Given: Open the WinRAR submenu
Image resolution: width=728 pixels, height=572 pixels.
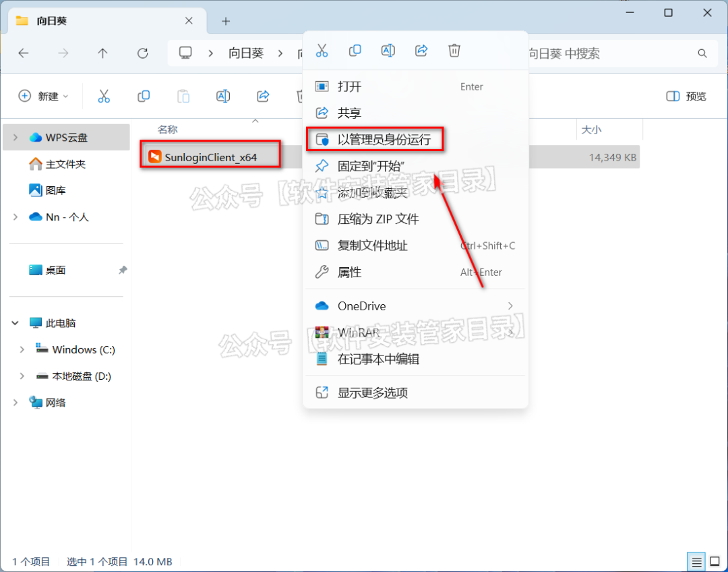Looking at the screenshot, I should click(415, 333).
